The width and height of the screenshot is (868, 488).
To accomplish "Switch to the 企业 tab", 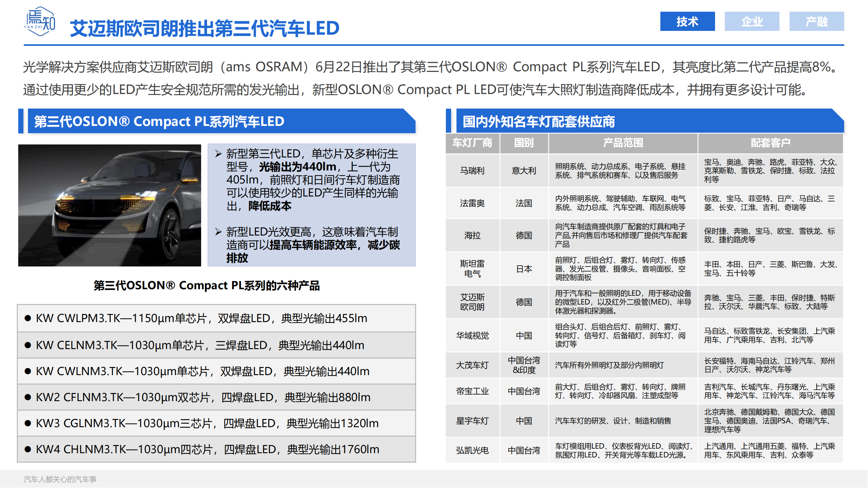I will pyautogui.click(x=752, y=21).
